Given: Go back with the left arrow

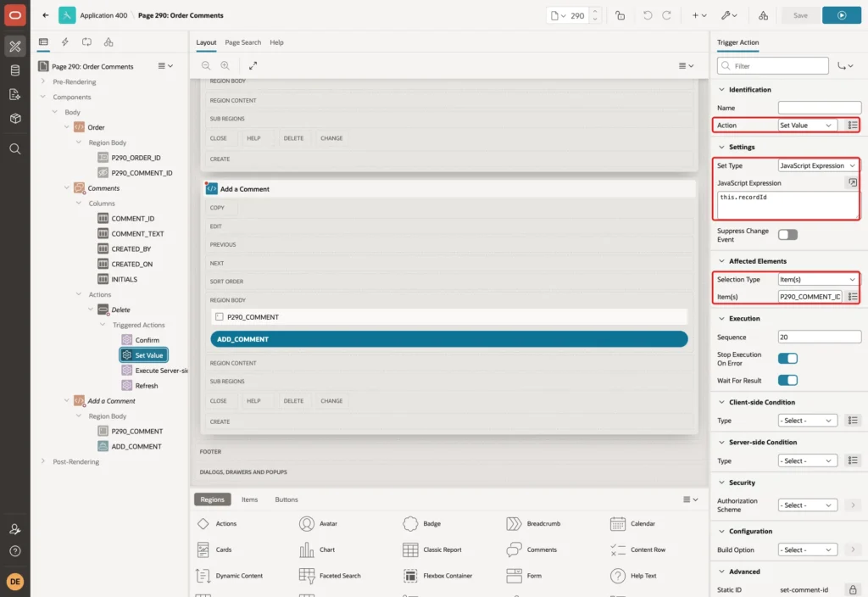Looking at the screenshot, I should (x=46, y=15).
